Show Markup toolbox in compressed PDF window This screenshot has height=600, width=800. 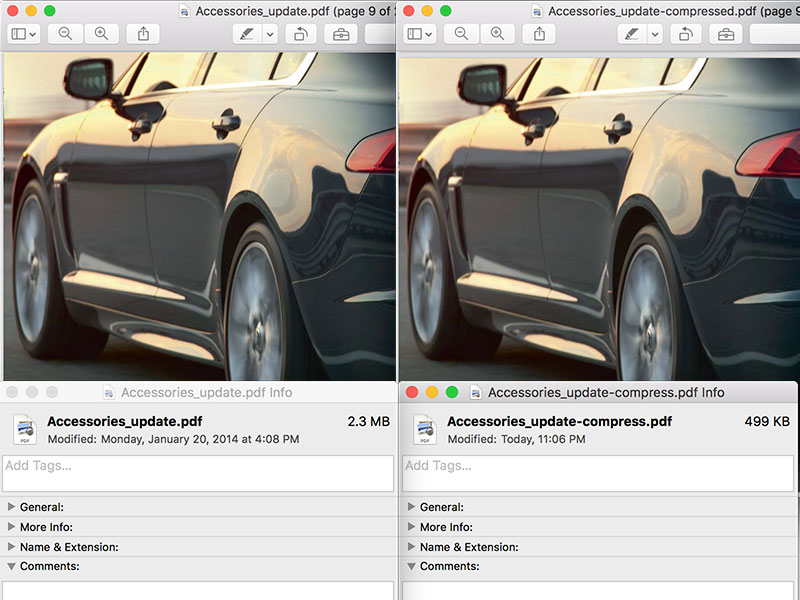[x=726, y=34]
